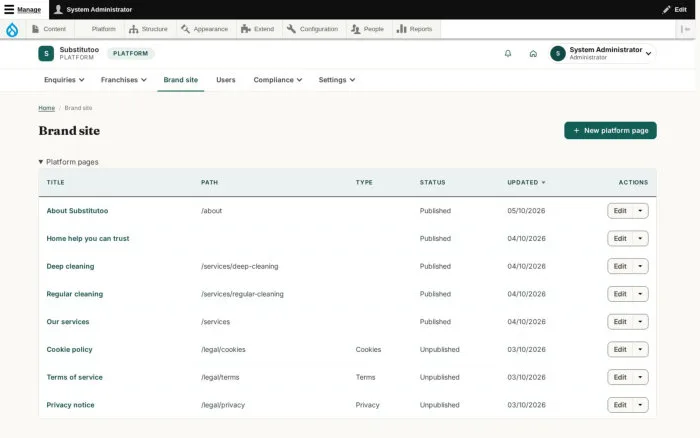
Task: Click the /services/deep-cleaning path text
Action: 239,266
